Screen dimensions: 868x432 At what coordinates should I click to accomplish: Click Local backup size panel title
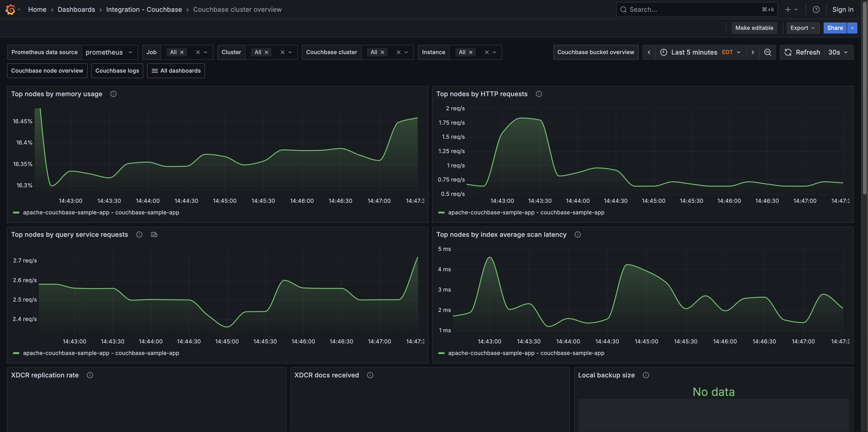point(606,375)
